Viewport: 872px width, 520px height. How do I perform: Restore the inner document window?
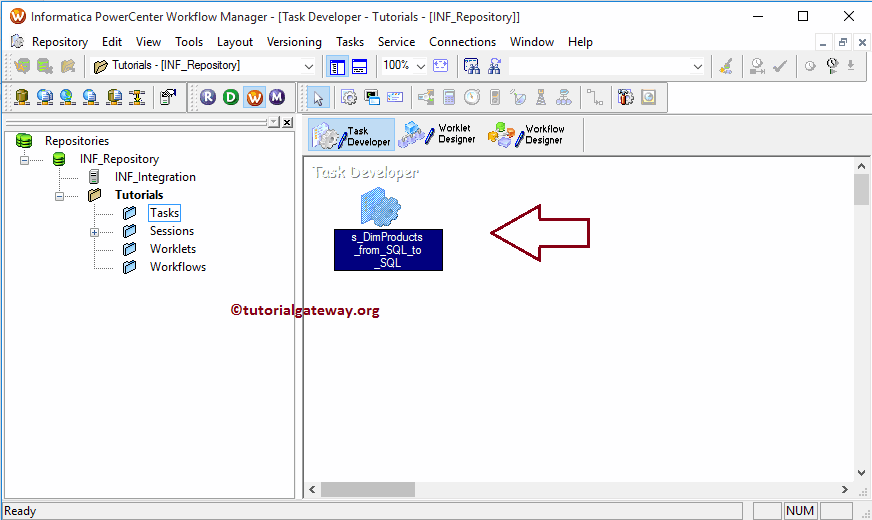(x=843, y=42)
